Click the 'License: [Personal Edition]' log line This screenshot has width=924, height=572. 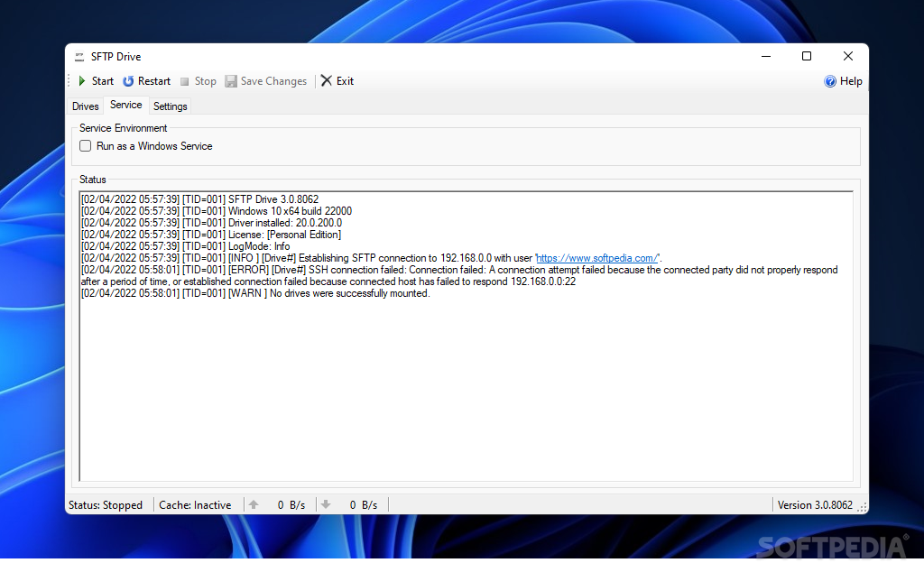pyautogui.click(x=211, y=235)
